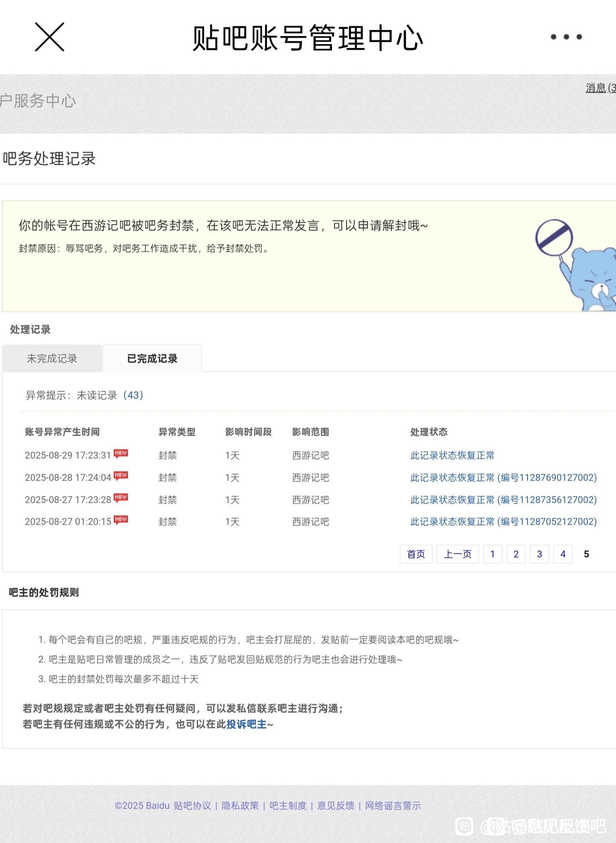The height and width of the screenshot is (843, 616).
Task: Open status link for record 11287052127002
Action: 503,521
